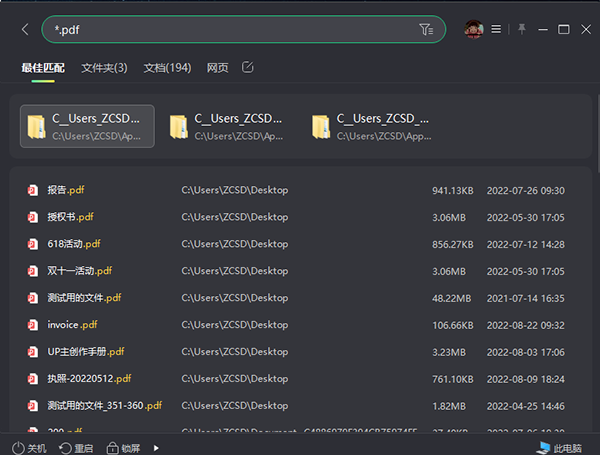Pin the search window on top
This screenshot has width=600, height=455.
[x=521, y=30]
